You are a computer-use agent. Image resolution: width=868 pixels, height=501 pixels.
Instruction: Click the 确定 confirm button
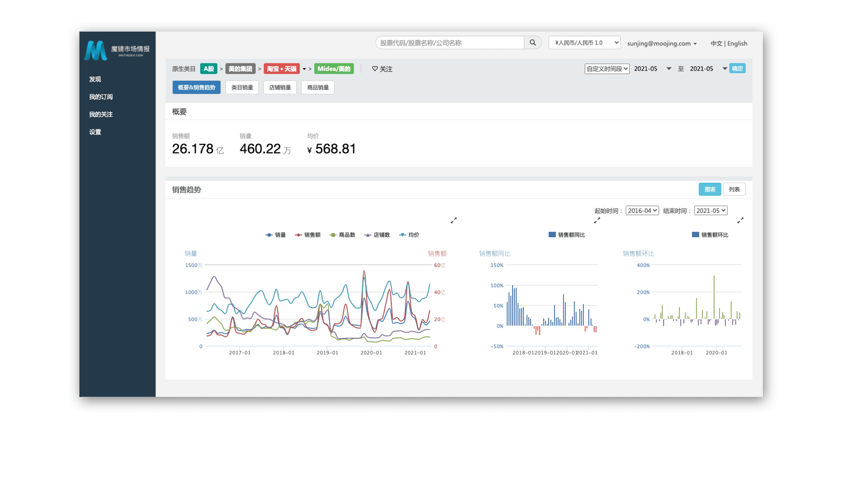pyautogui.click(x=737, y=68)
